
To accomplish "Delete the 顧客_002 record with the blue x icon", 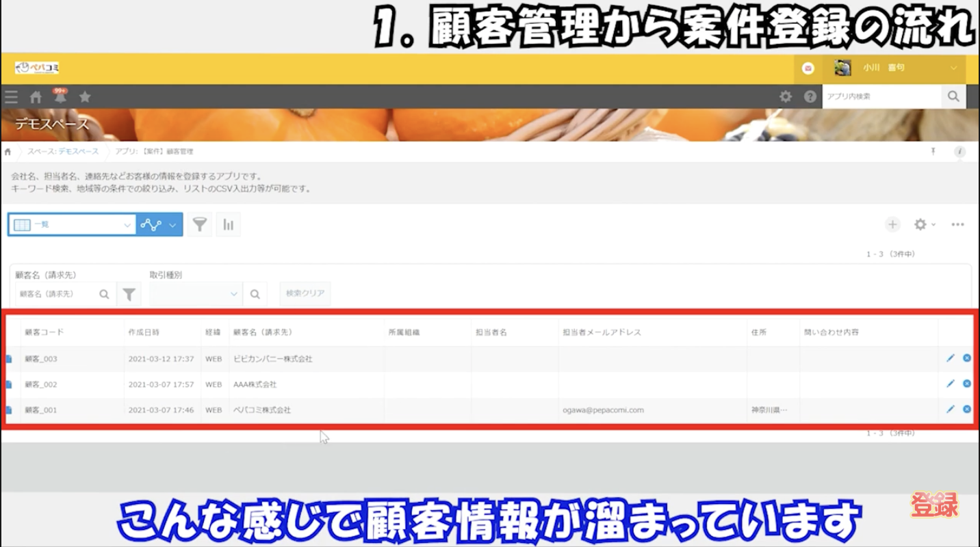I will 966,384.
